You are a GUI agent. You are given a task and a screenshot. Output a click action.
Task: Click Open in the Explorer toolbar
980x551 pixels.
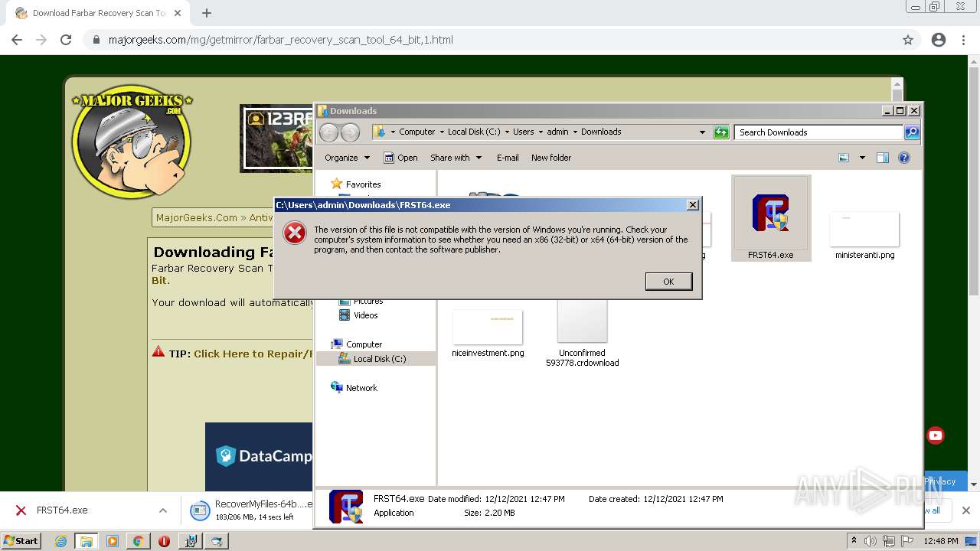[400, 158]
